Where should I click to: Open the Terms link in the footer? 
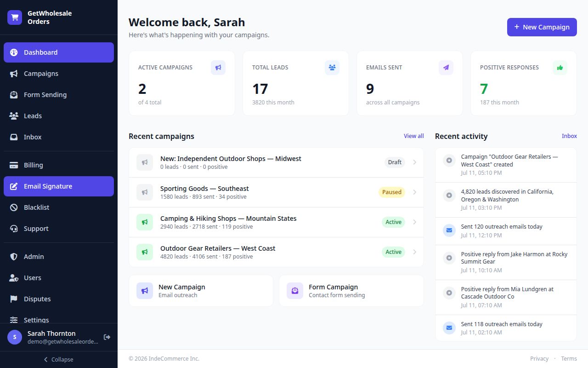pyautogui.click(x=569, y=359)
